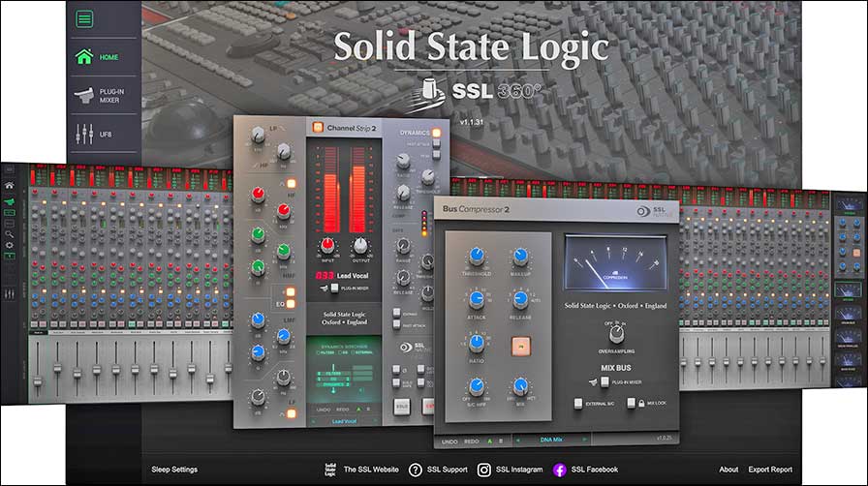868x486 pixels.
Task: Click the white home icon in mixer sidebar
Action: (10, 186)
